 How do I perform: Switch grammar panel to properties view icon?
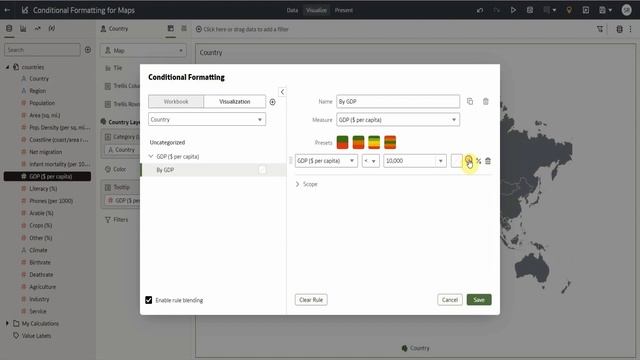pyautogui.click(x=184, y=28)
